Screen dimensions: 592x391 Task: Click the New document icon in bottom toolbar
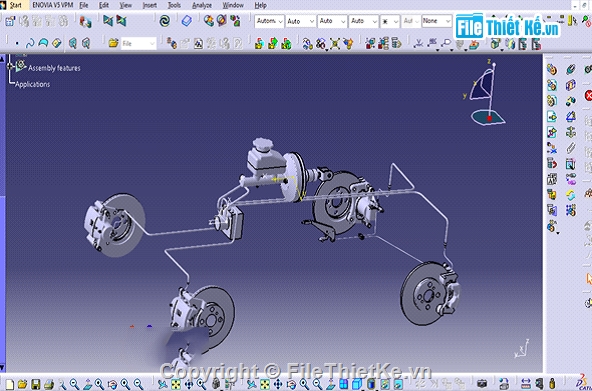click(10, 384)
